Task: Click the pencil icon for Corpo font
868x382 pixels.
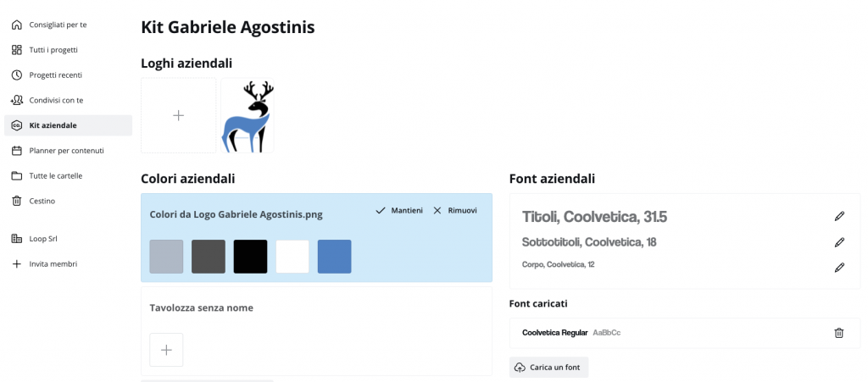Action: pos(839,268)
